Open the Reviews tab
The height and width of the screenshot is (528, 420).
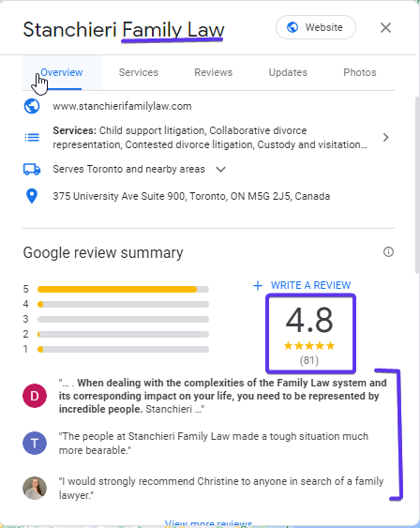[213, 73]
